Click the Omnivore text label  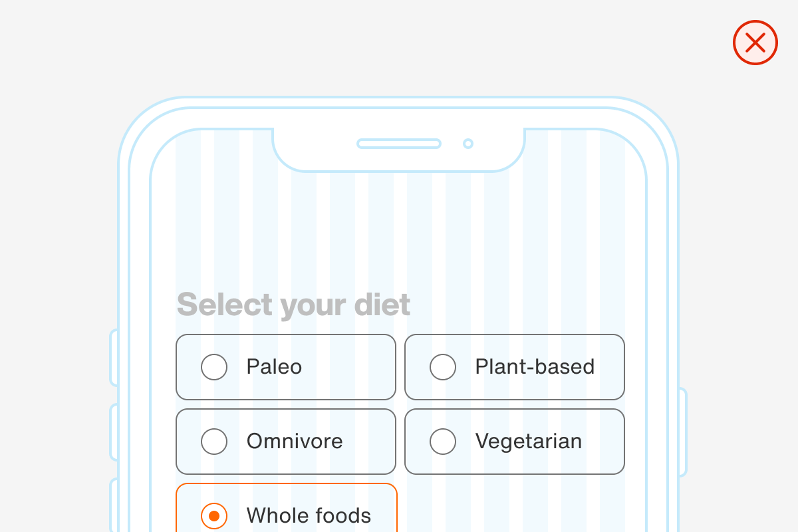click(x=295, y=441)
